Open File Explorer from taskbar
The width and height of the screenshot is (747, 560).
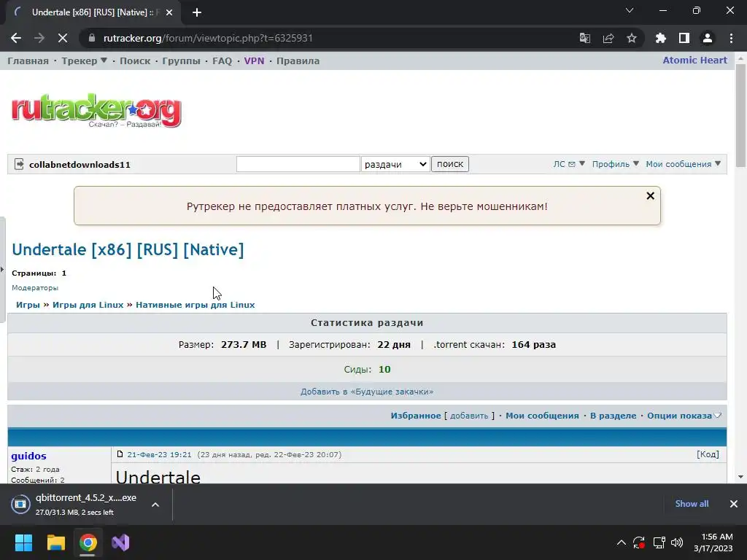click(x=55, y=542)
